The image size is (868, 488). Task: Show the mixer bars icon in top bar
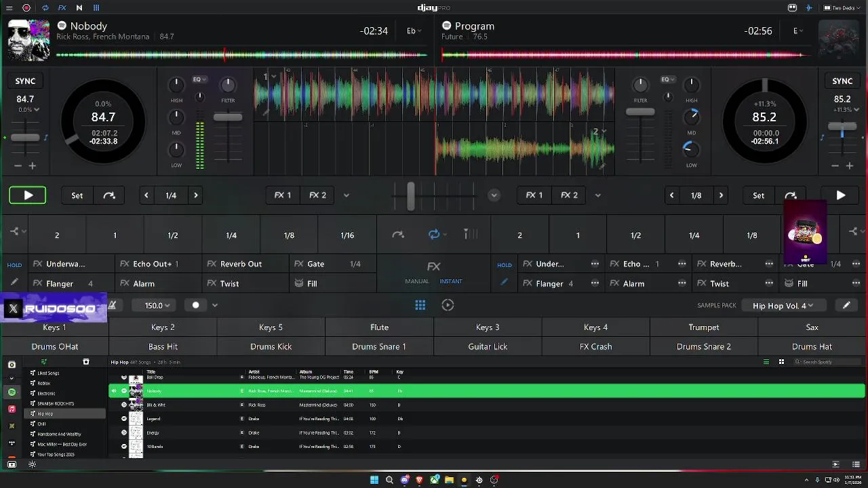point(96,8)
